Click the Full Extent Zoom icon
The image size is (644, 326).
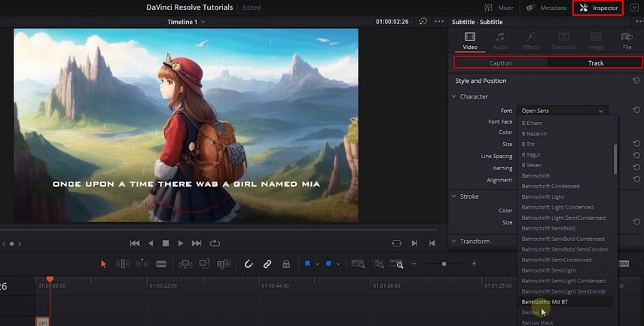(x=358, y=264)
